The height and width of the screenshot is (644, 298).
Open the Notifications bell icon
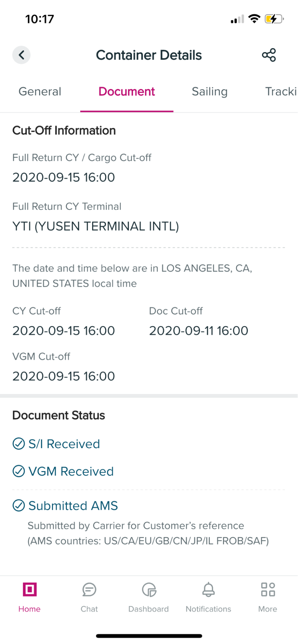[x=208, y=590]
